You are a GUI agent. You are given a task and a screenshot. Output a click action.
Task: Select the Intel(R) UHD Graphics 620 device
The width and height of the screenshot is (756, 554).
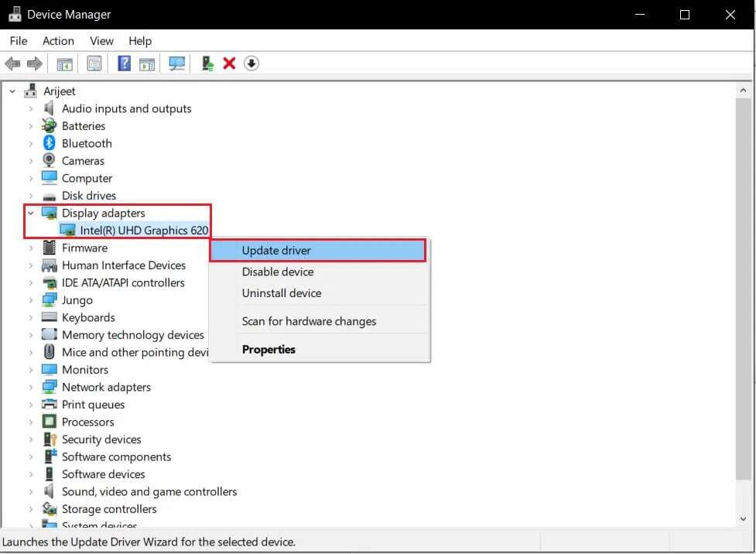click(x=143, y=230)
